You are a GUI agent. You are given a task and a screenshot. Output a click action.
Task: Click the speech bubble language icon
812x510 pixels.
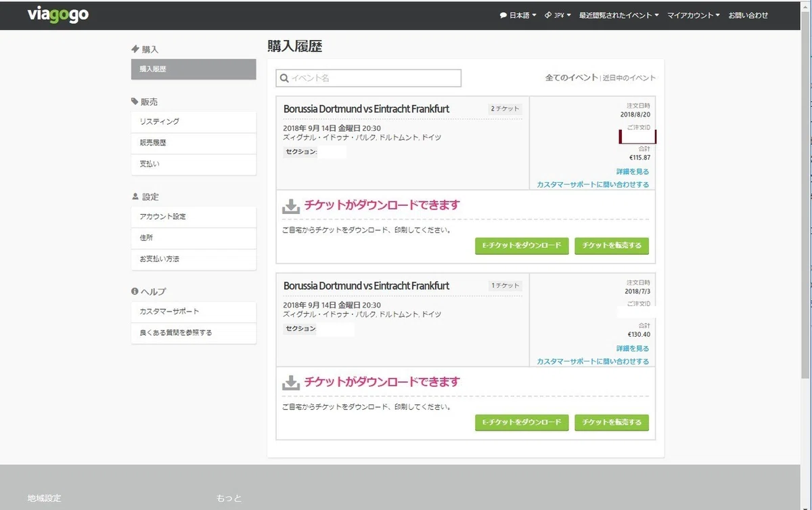click(503, 16)
